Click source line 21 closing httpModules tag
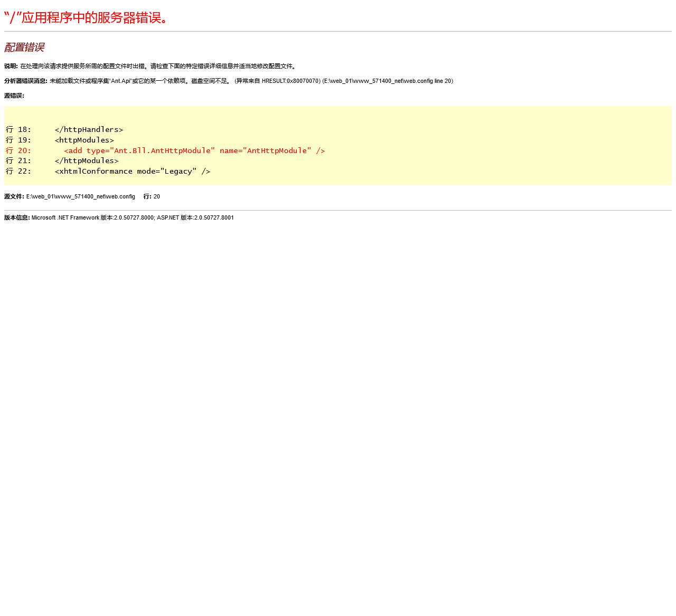This screenshot has width=676, height=616. coord(62,160)
